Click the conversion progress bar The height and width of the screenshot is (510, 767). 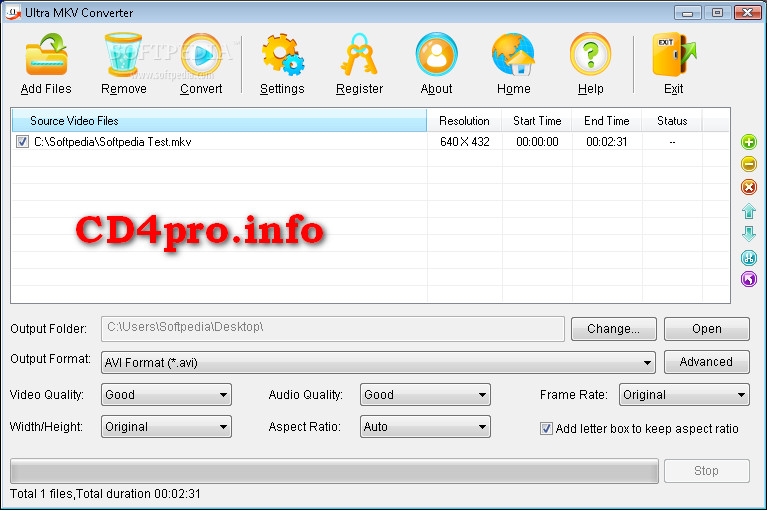point(334,471)
